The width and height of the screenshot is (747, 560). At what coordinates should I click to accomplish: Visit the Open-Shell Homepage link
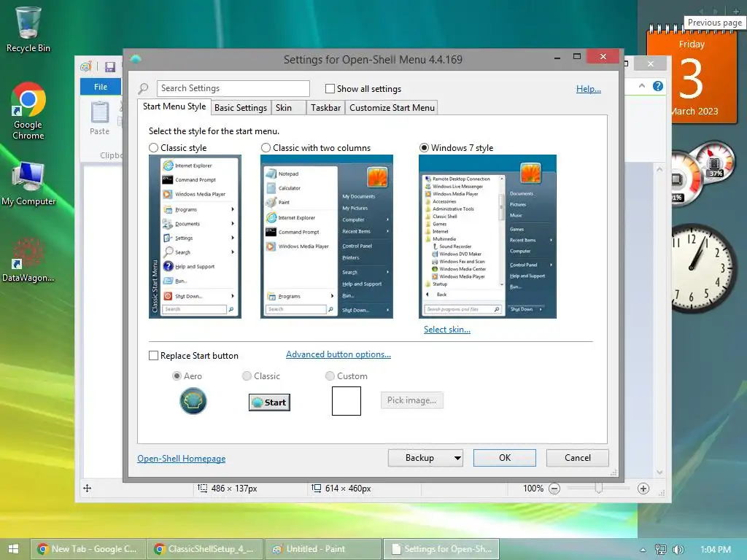pos(182,458)
